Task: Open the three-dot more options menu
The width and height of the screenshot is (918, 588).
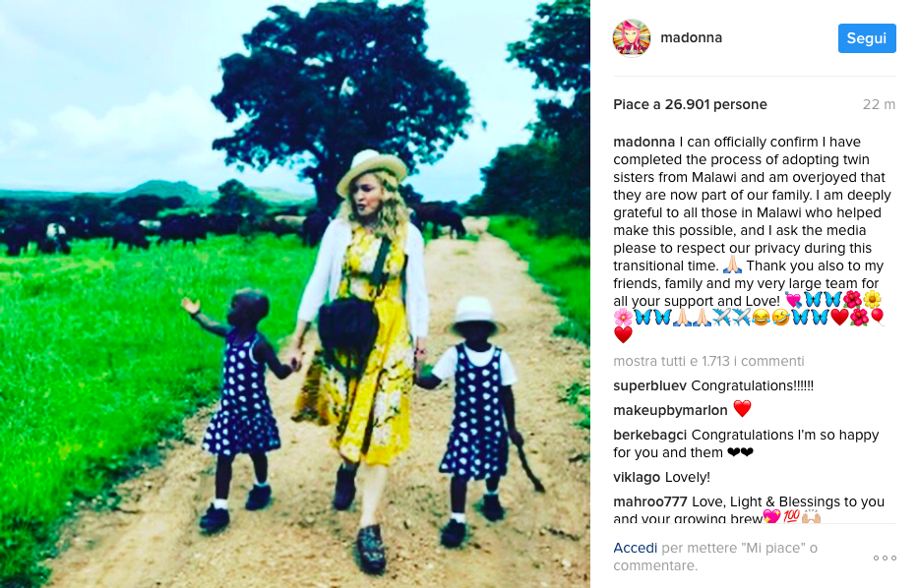Action: point(885,558)
